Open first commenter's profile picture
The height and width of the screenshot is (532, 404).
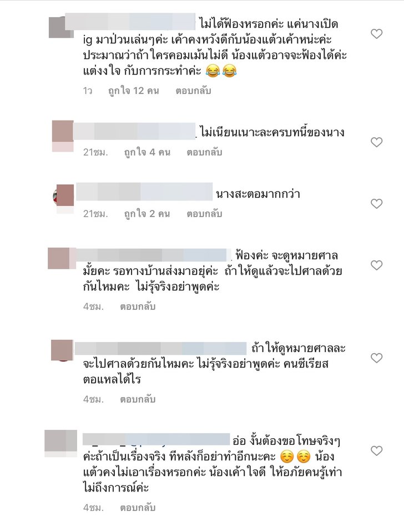[x=61, y=27]
